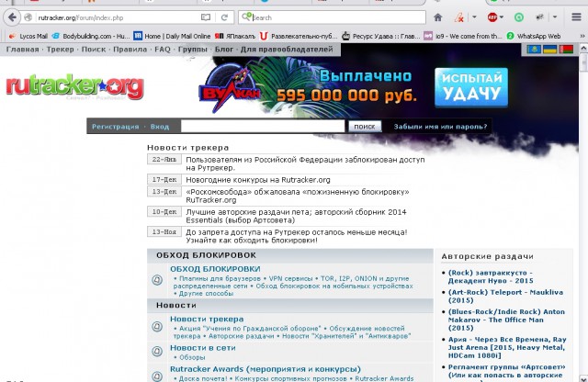This screenshot has width=588, height=382.
Task: Open the Главная menu item
Action: (22, 49)
